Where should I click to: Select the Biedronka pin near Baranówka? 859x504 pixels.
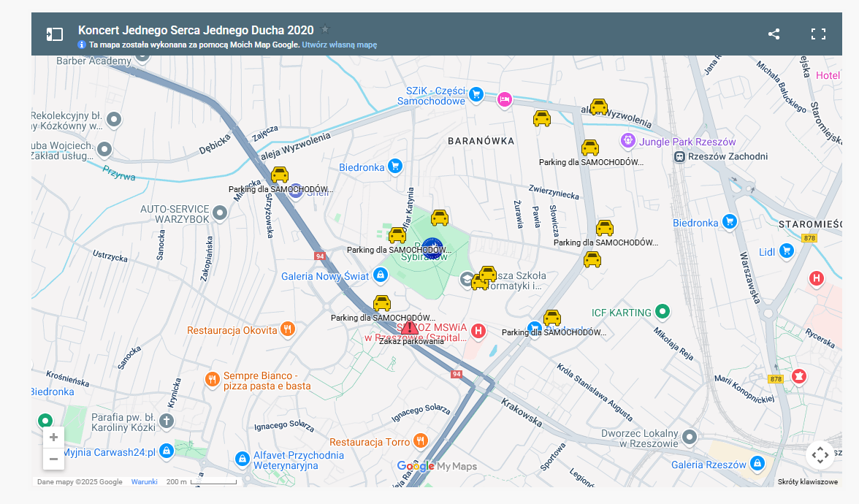(395, 166)
